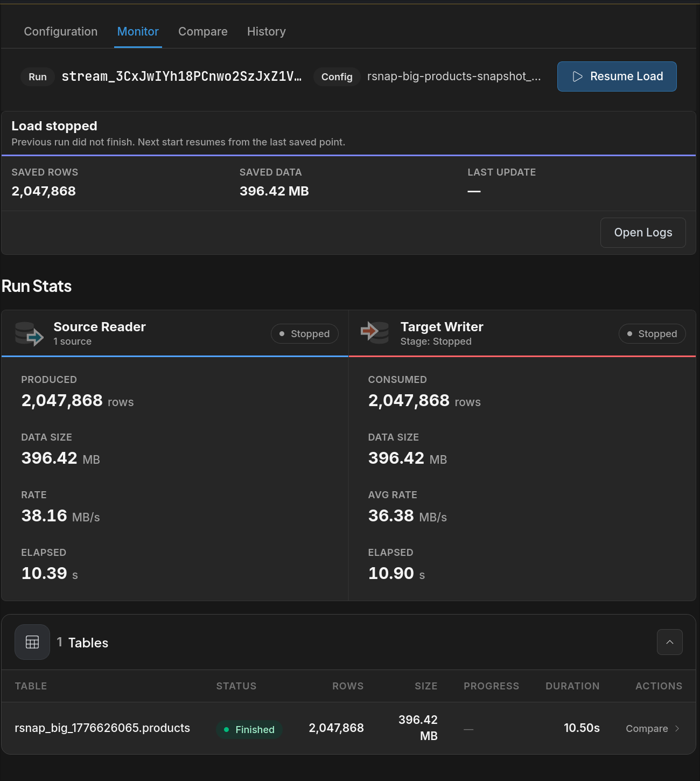Expand the truncated Run stream name
The width and height of the screenshot is (700, 781).
point(181,76)
